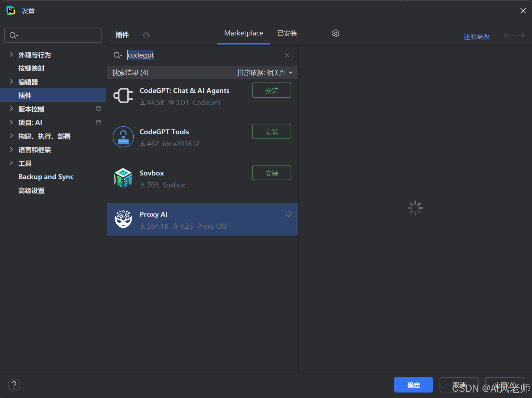Click the Proxy AI install spinner

pos(288,214)
